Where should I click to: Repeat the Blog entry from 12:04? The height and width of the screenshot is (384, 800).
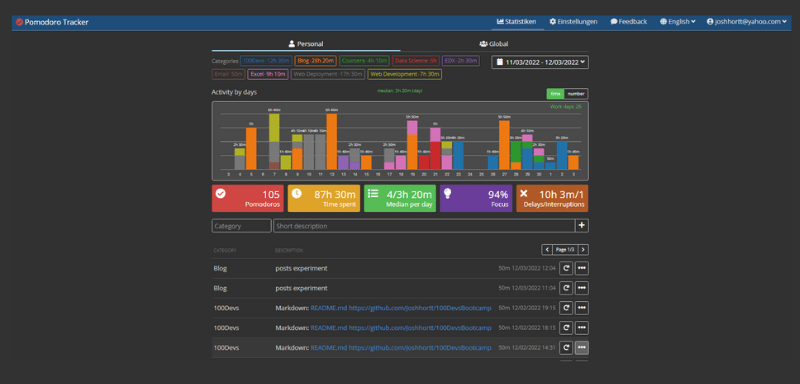pos(566,268)
